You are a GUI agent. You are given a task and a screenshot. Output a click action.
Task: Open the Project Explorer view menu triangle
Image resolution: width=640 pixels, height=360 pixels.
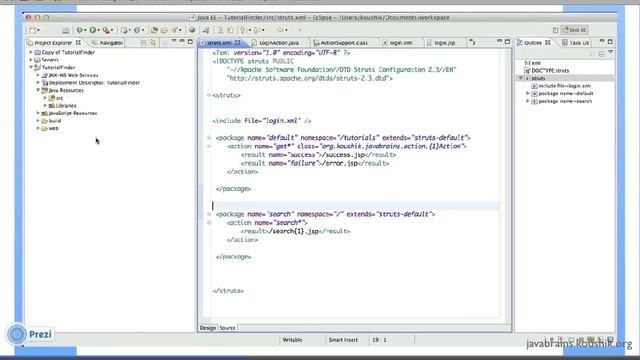pyautogui.click(x=174, y=41)
